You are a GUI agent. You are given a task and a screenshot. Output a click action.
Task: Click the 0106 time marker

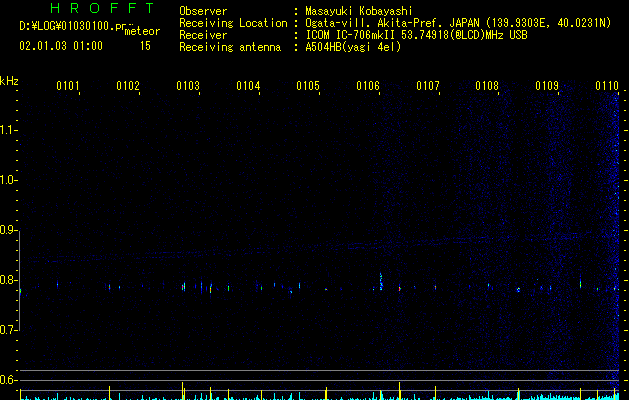point(368,86)
